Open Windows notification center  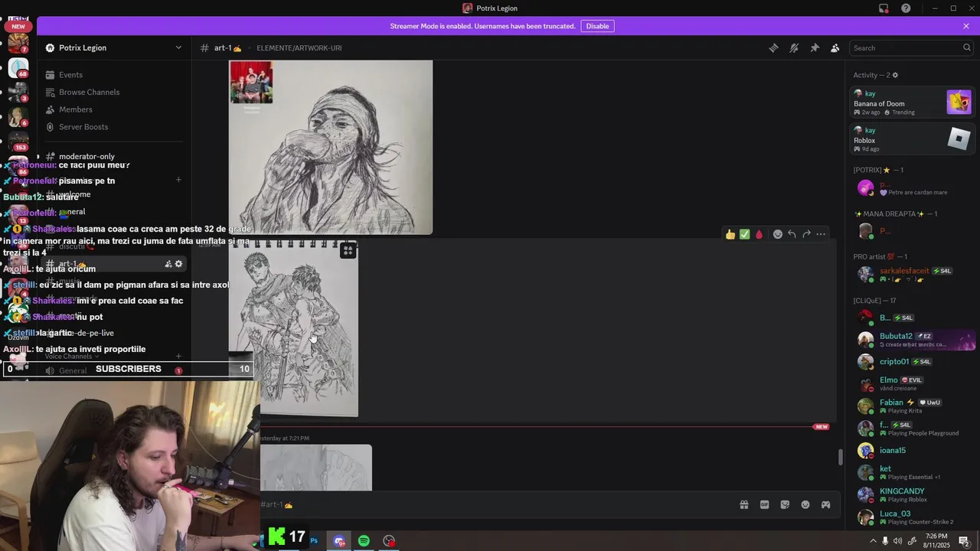(x=964, y=541)
